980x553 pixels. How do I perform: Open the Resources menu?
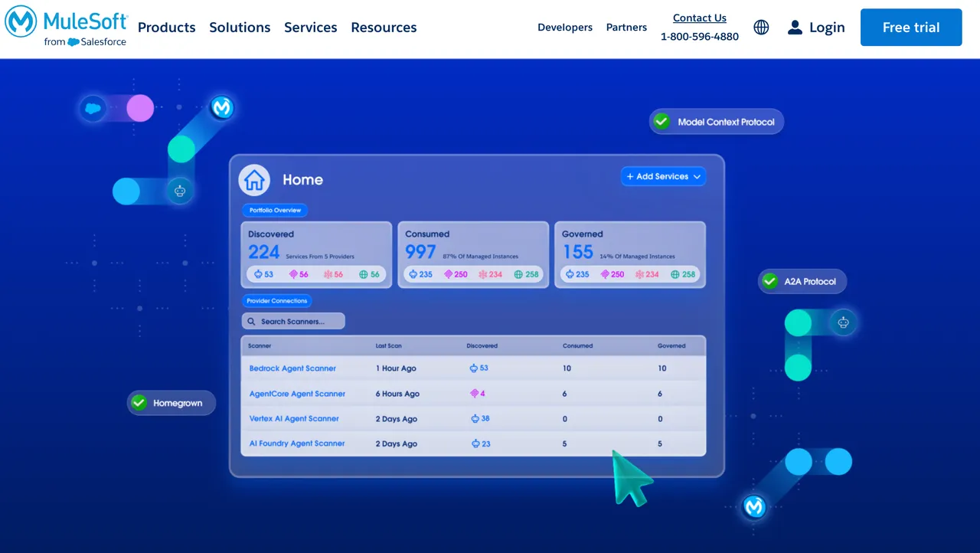pyautogui.click(x=384, y=28)
